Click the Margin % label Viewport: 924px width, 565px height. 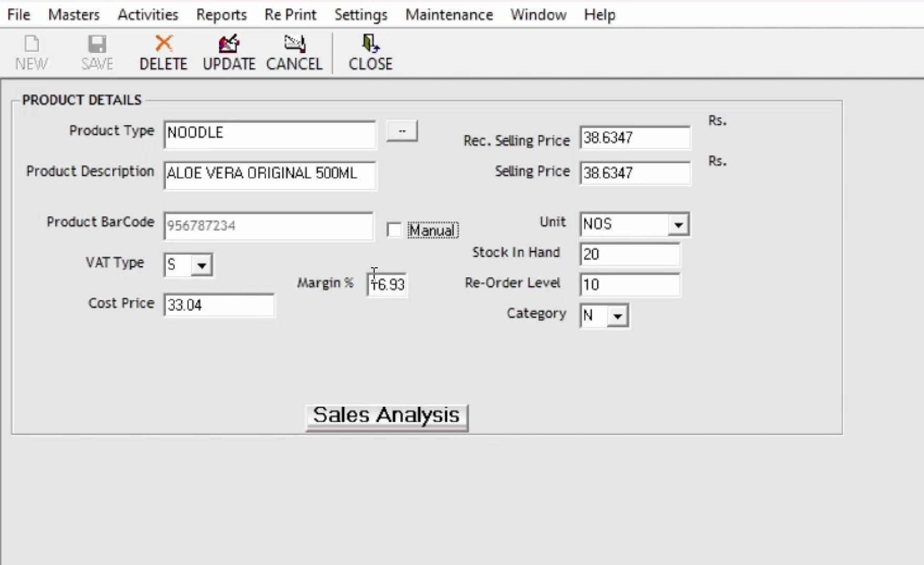coord(325,283)
